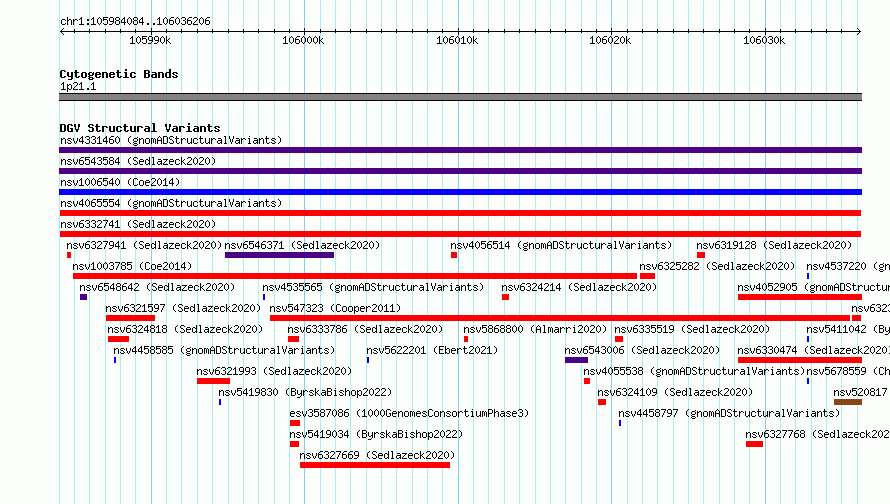Click the nsv4331460 gnomAD variant label
Screen dimensions: 890x504
171,140
